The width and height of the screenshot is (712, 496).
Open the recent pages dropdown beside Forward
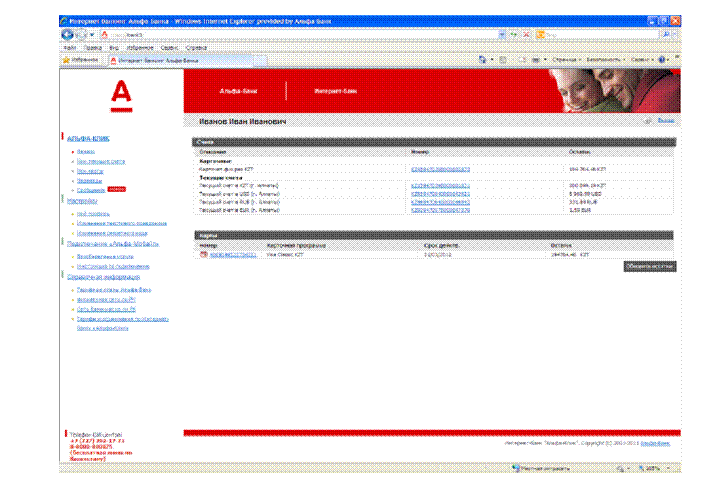coord(92,35)
